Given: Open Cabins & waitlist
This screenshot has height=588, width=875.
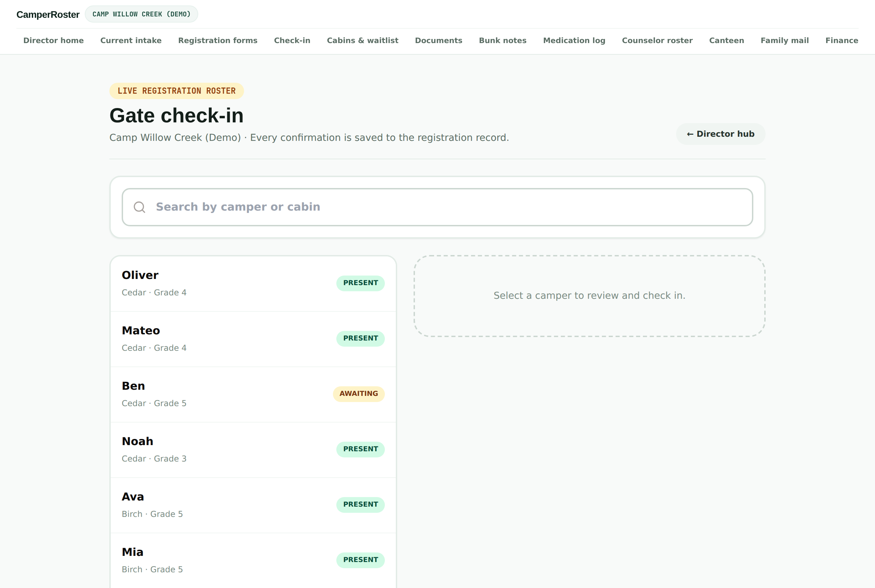Looking at the screenshot, I should point(363,40).
